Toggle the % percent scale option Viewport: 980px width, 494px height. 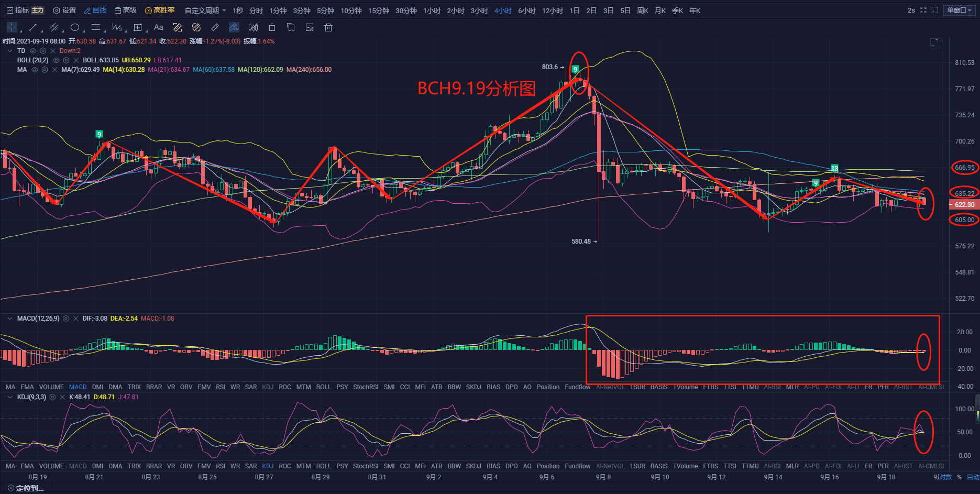click(960, 477)
